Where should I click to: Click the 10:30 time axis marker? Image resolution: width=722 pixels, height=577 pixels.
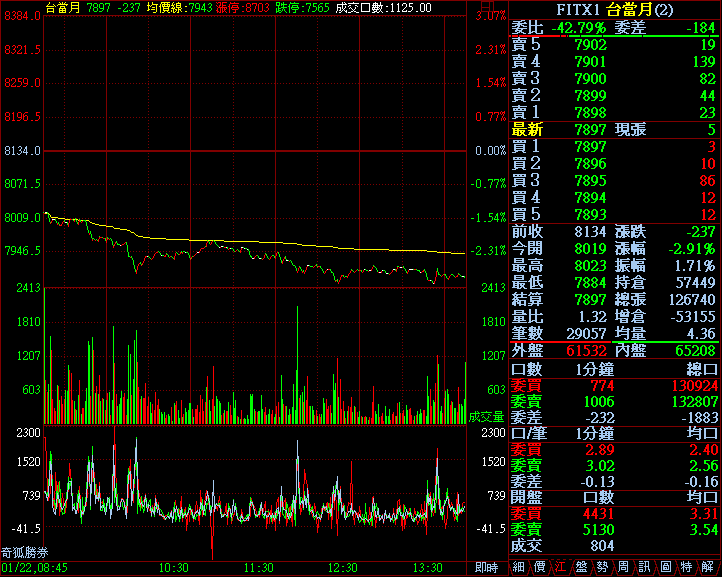pos(174,568)
